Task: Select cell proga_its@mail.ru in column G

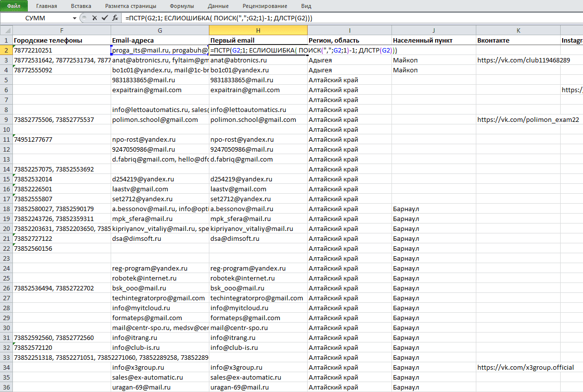Action: (160, 50)
